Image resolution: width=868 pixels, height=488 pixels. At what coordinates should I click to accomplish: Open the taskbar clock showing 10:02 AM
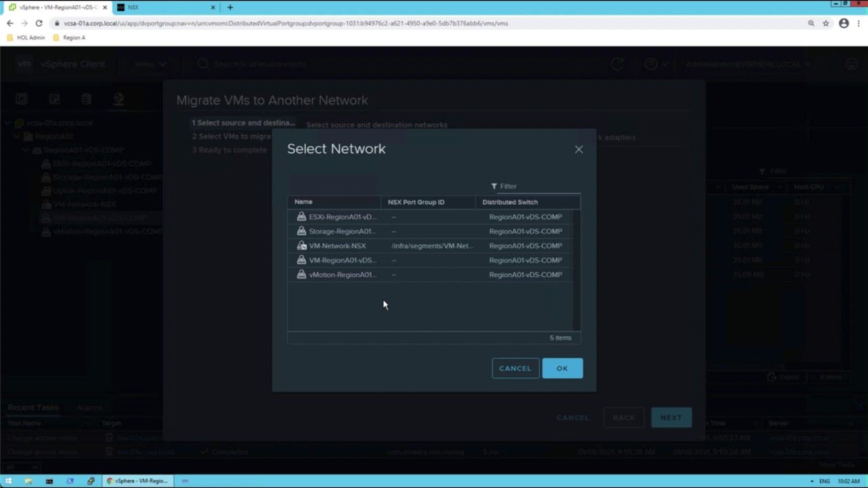(x=848, y=481)
